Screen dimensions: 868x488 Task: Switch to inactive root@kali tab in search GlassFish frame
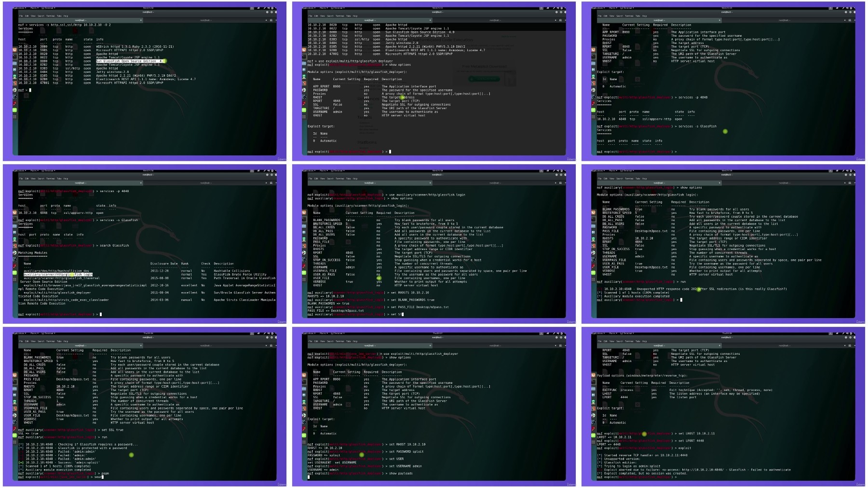pyautogui.click(x=205, y=183)
